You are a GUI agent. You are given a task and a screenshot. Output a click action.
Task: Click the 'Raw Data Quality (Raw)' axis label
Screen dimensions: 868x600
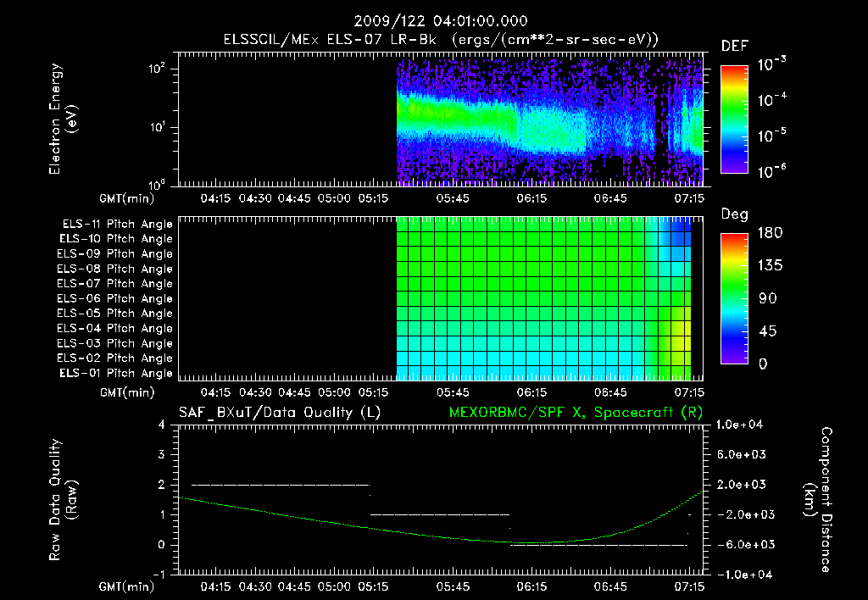coord(63,500)
